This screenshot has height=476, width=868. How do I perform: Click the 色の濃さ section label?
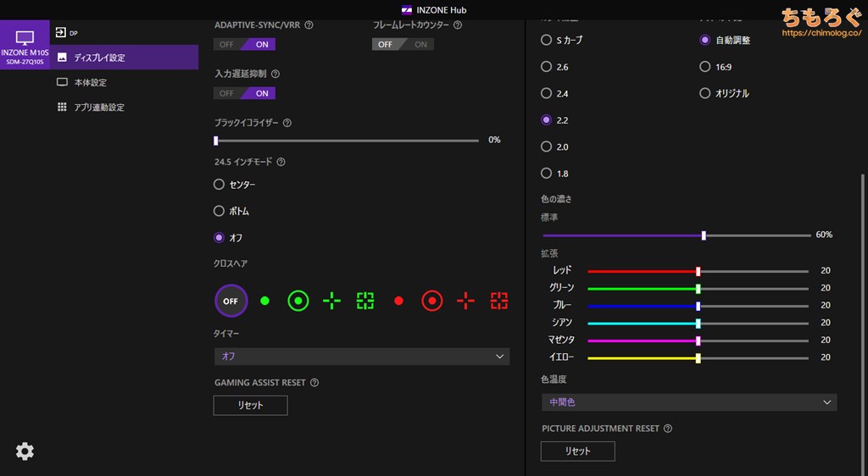point(556,199)
